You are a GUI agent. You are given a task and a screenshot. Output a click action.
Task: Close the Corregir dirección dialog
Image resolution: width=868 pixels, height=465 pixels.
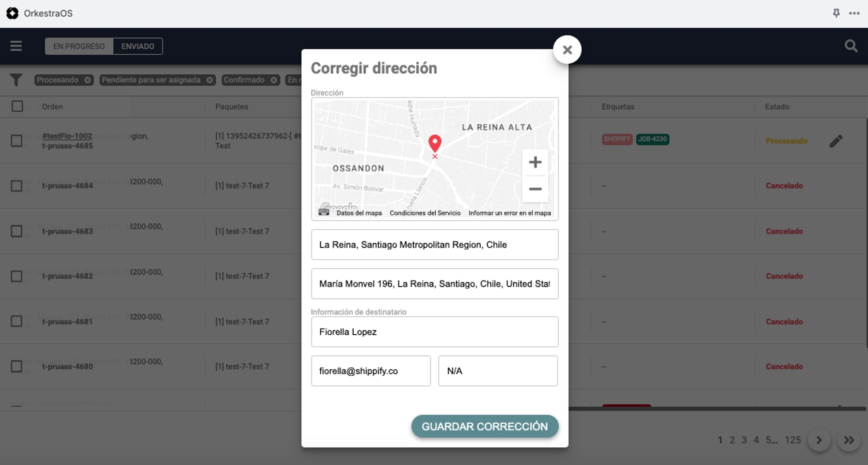(567, 50)
